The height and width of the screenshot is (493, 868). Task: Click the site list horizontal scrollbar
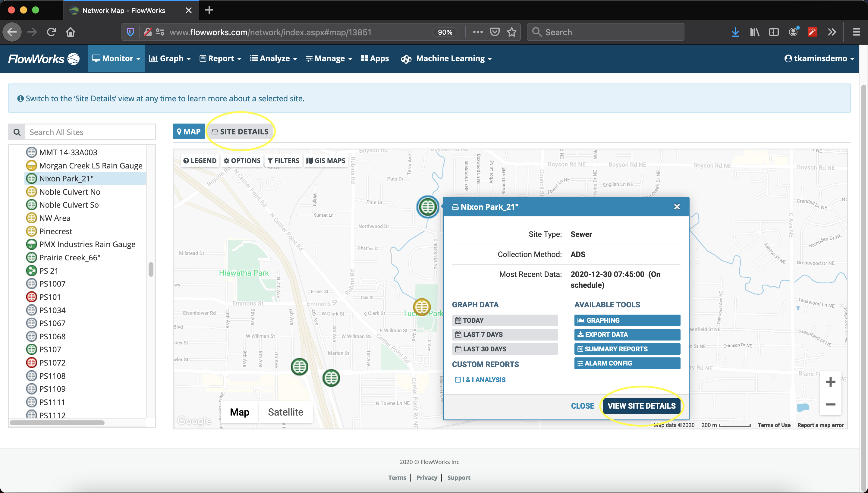(x=57, y=422)
